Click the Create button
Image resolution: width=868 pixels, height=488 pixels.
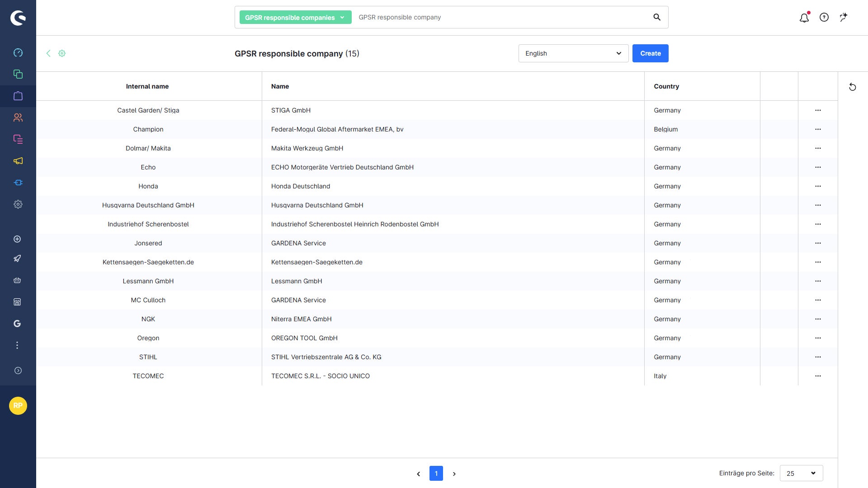[x=650, y=53]
